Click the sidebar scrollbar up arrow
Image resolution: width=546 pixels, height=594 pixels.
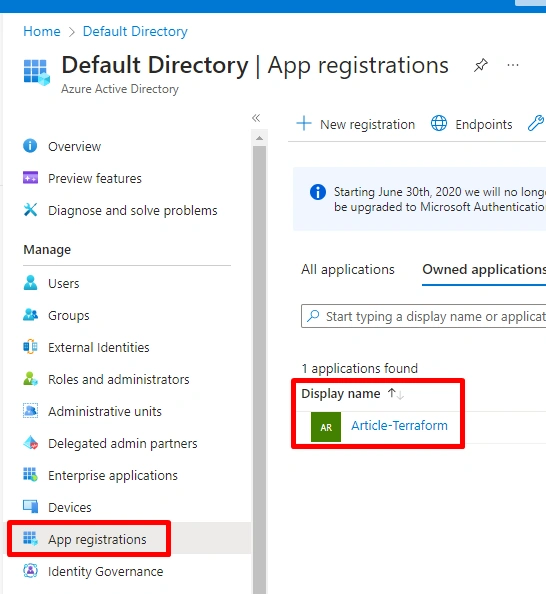[260, 138]
